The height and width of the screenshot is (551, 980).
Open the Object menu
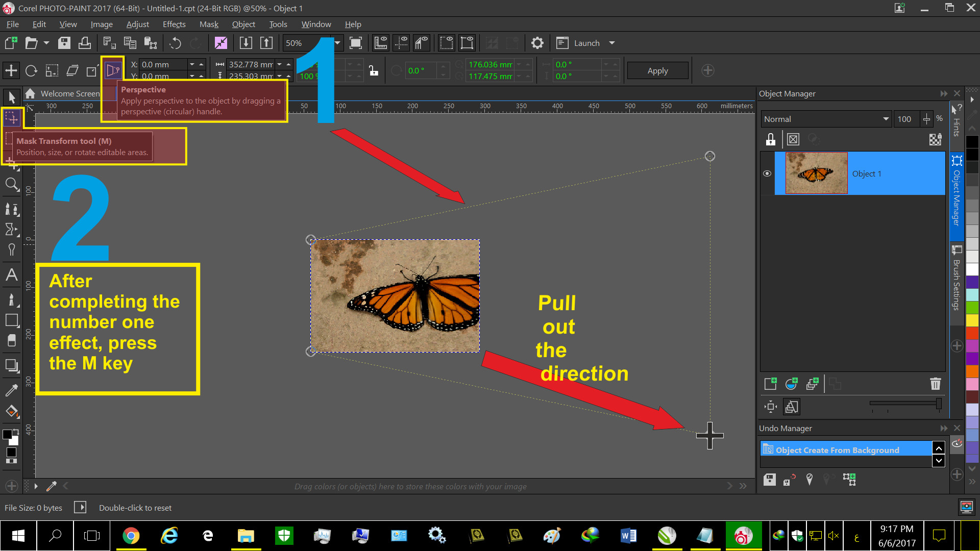(243, 24)
